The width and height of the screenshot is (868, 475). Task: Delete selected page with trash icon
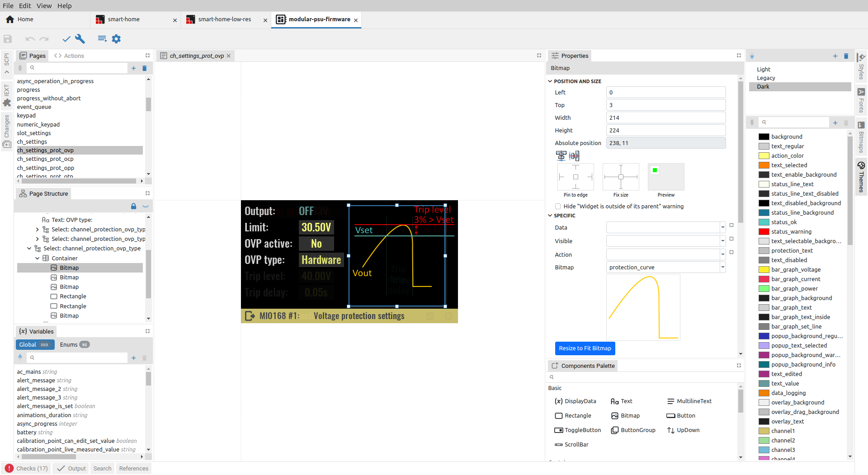[145, 68]
